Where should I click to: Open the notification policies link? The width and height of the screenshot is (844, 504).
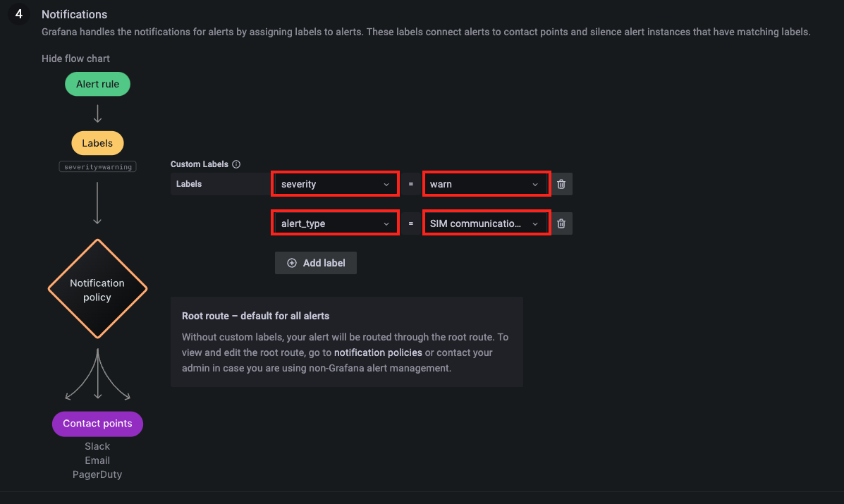click(378, 353)
